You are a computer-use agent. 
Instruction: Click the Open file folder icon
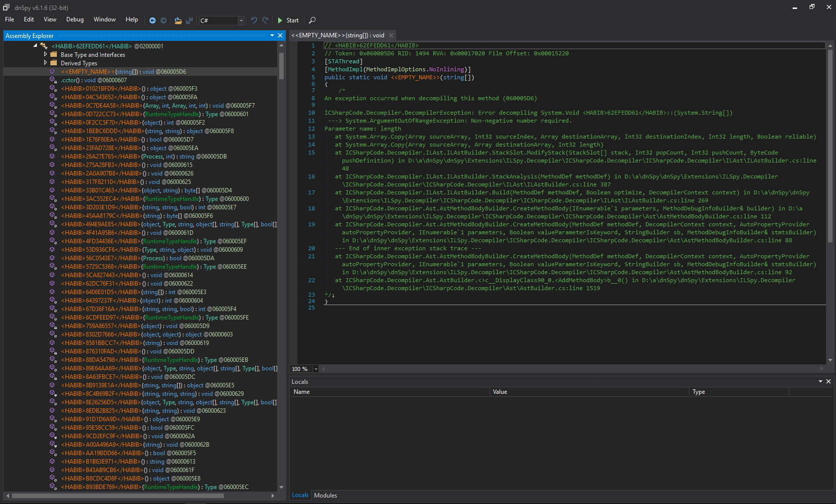[x=178, y=20]
